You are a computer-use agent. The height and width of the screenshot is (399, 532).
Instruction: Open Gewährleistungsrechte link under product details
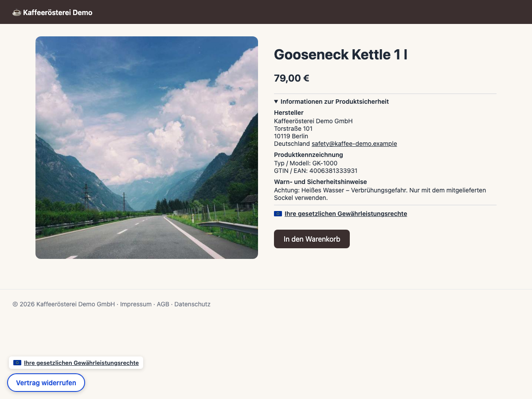tap(346, 214)
